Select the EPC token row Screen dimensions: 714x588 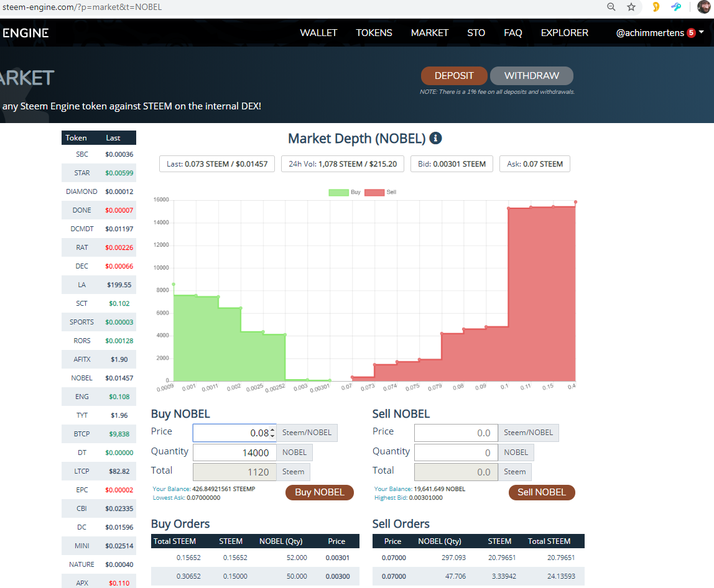point(99,490)
